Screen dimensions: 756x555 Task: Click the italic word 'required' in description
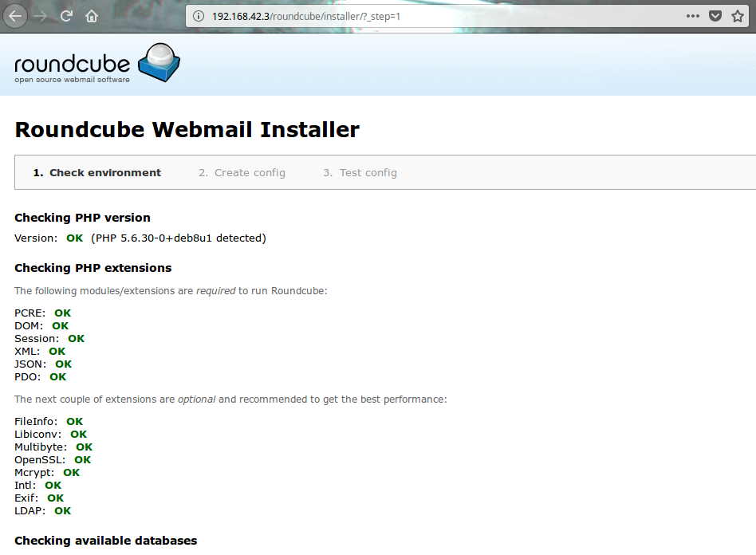215,291
